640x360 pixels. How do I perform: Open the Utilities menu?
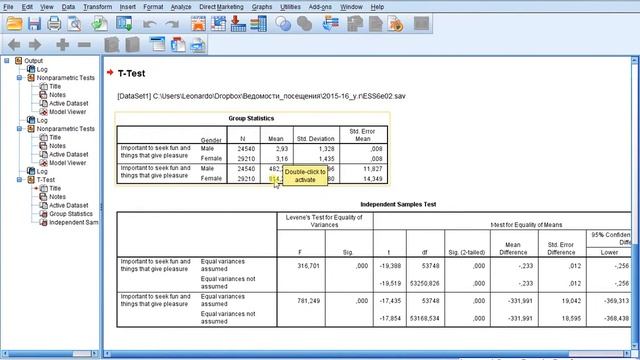pyautogui.click(x=290, y=7)
